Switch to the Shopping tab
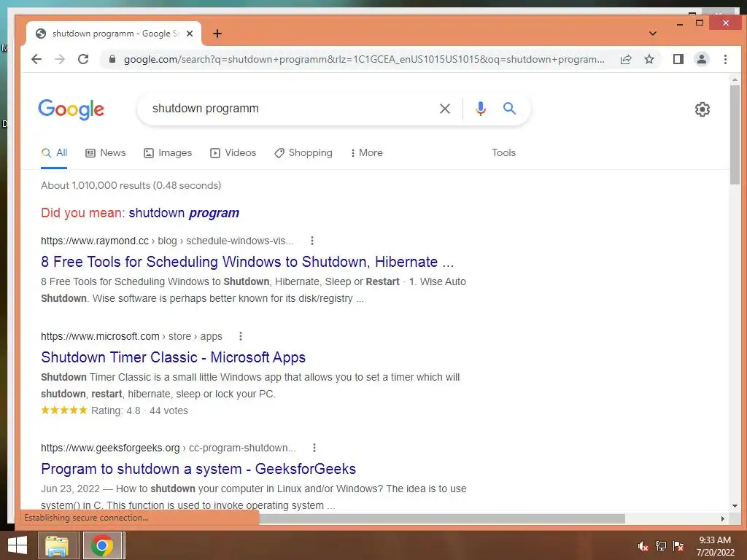Viewport: 747px width, 560px height. (303, 153)
